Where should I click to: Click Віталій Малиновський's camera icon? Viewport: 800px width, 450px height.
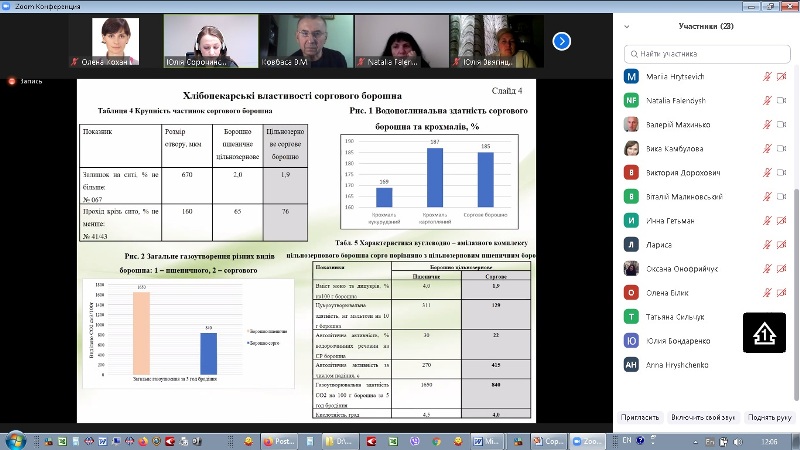pos(781,196)
